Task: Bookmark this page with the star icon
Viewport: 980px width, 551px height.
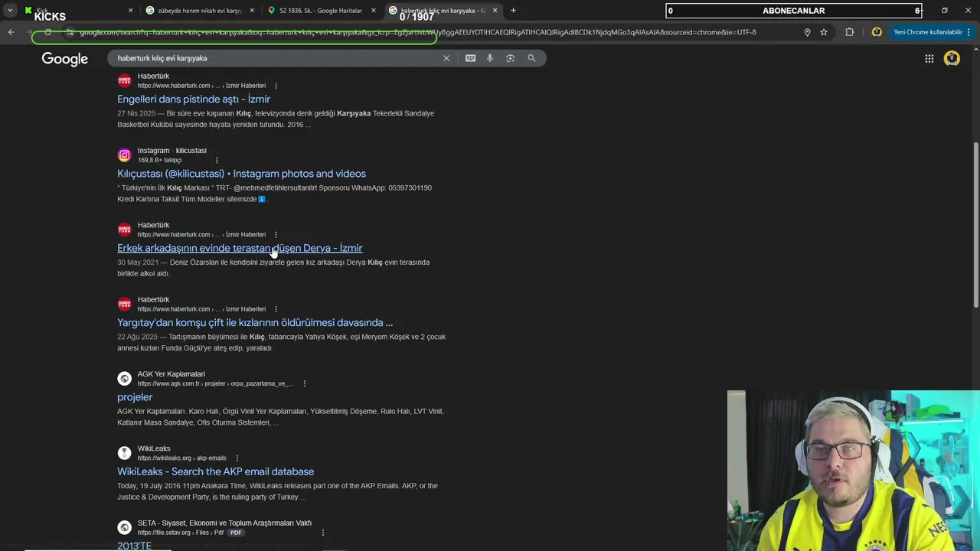Action: click(824, 32)
